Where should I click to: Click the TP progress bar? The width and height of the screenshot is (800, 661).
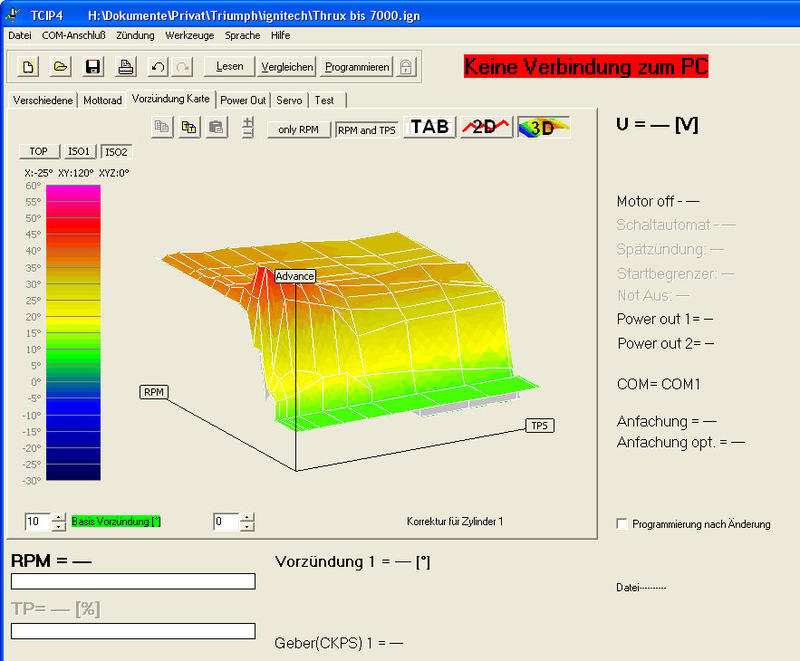(133, 631)
